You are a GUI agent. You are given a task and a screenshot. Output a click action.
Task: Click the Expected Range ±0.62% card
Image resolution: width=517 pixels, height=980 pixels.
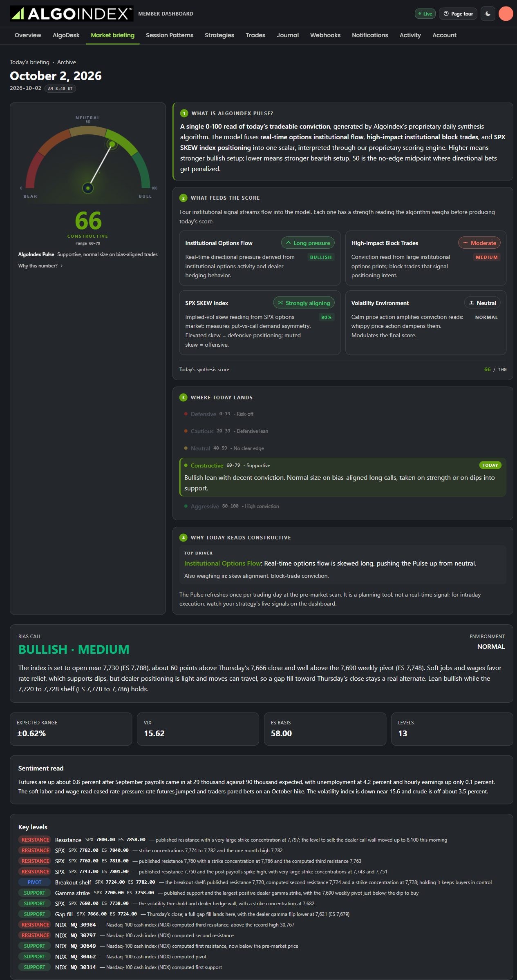(x=71, y=729)
